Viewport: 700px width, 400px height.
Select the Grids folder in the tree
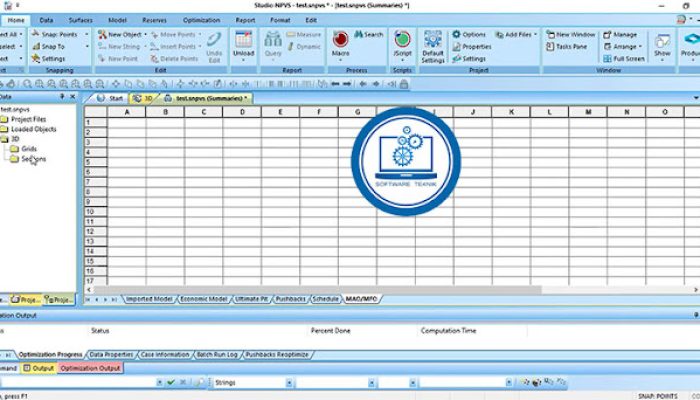(x=24, y=149)
